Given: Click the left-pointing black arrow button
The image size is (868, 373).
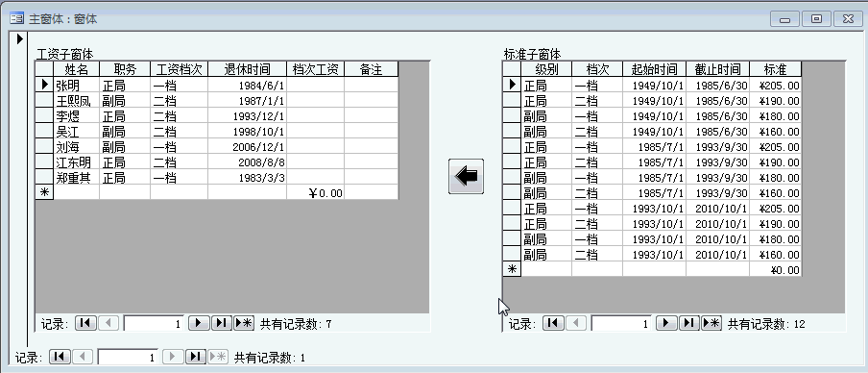Looking at the screenshot, I should pyautogui.click(x=466, y=176).
